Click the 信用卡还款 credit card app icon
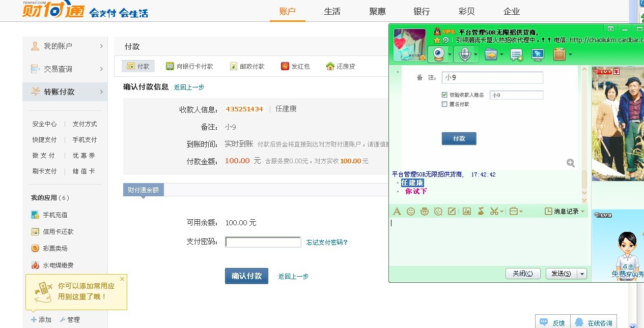Screen dimensions: 644x328 pos(35,231)
